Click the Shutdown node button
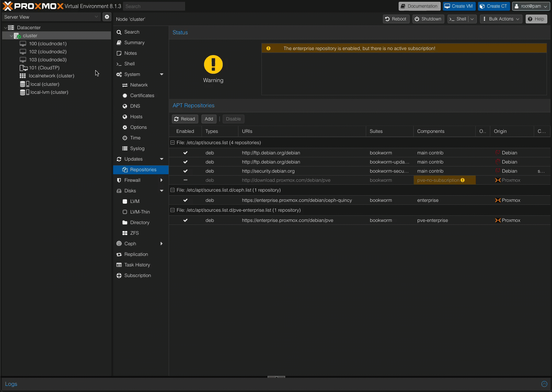552x392 pixels. coord(428,19)
